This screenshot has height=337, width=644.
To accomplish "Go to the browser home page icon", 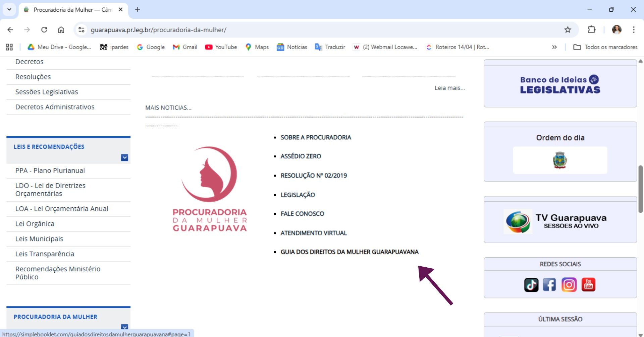I will pyautogui.click(x=61, y=30).
